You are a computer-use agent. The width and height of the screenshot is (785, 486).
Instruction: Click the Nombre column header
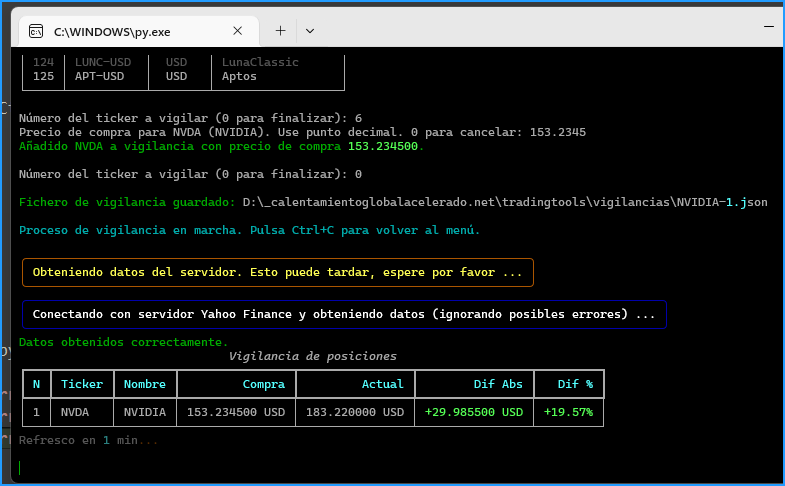(144, 384)
